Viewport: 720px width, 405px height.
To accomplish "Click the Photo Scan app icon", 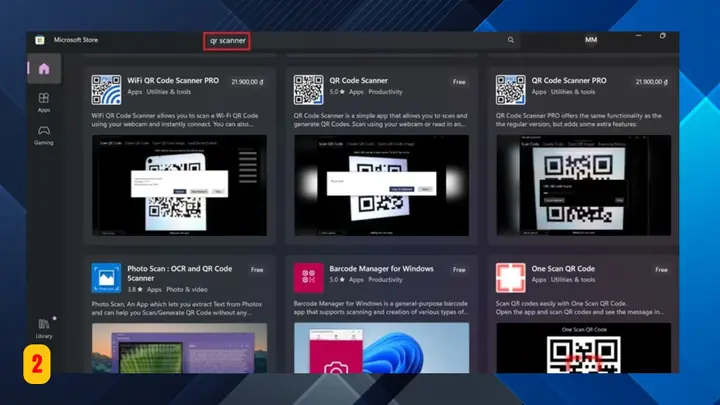I will [106, 278].
